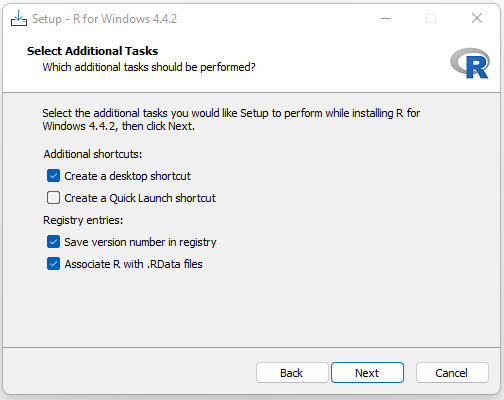Click the 'Save version number in registry' label text

[x=140, y=242]
